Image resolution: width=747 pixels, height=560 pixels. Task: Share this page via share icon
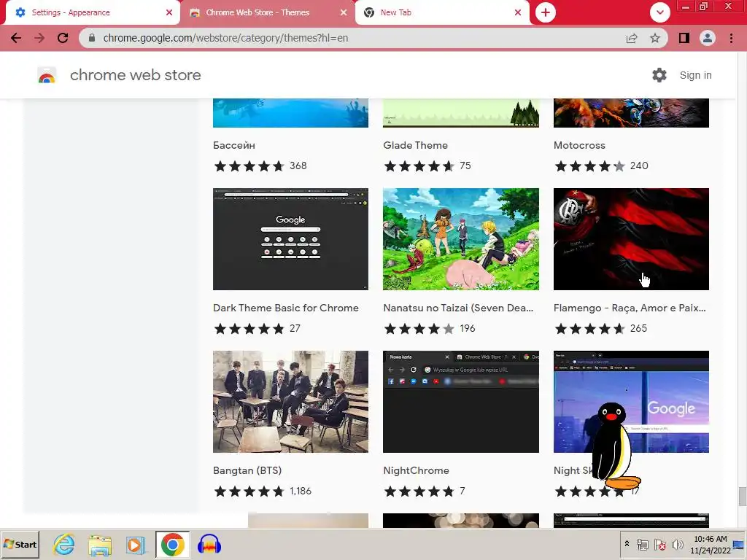click(x=632, y=38)
